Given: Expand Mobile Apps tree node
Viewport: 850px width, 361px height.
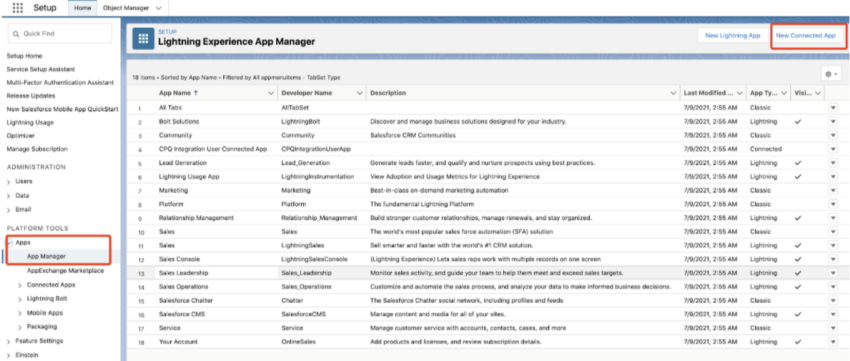Looking at the screenshot, I should [x=20, y=313].
